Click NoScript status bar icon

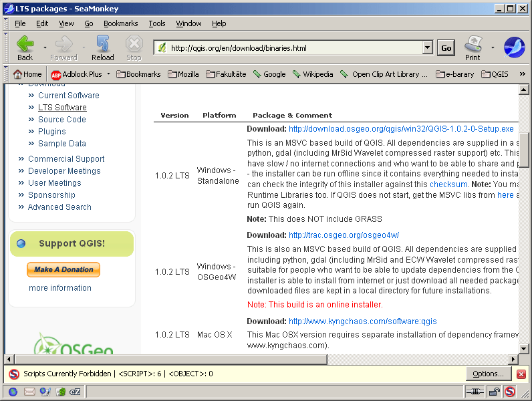point(510,392)
